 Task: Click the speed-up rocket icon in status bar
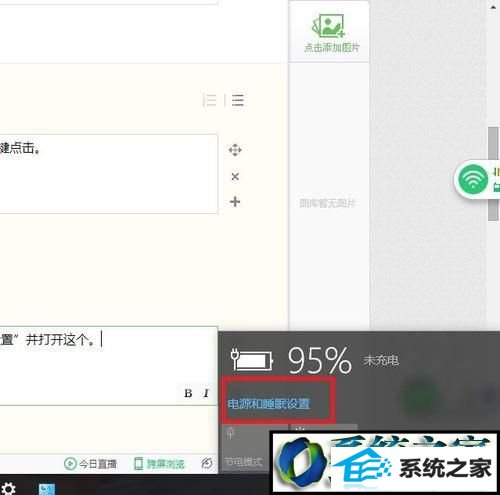click(x=207, y=463)
